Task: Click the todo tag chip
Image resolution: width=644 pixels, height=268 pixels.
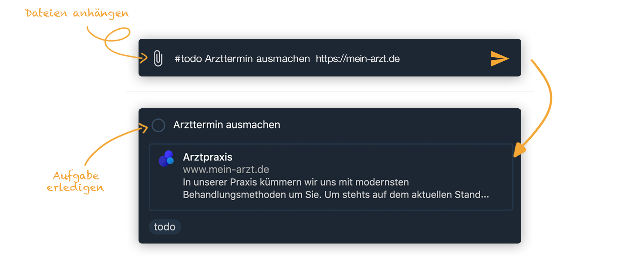Action: click(x=165, y=227)
